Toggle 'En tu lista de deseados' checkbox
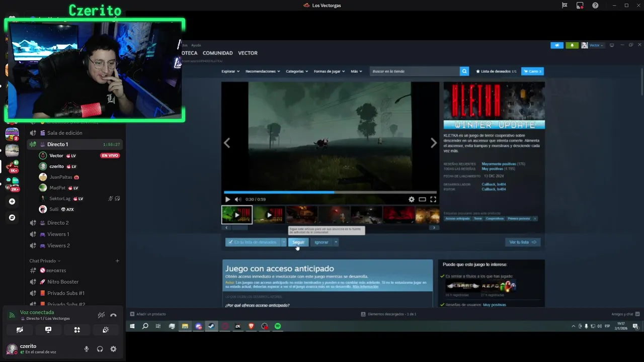The image size is (644, 362). (230, 242)
